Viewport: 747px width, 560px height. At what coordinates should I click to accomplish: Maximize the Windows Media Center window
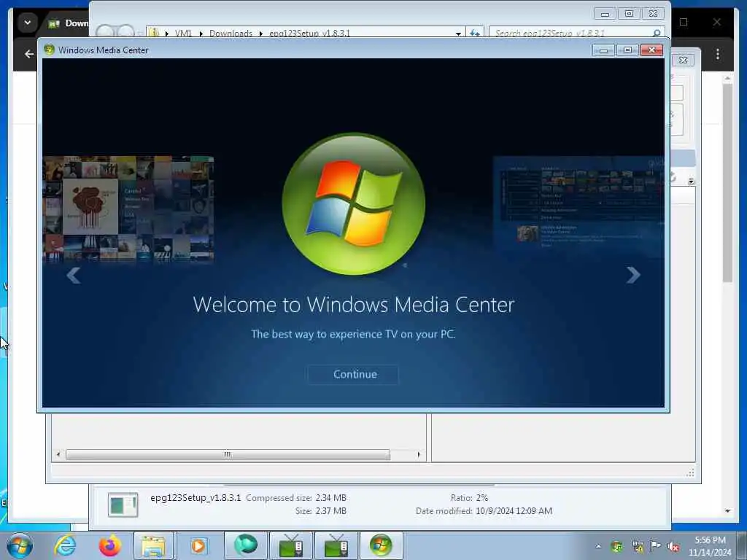coord(627,50)
